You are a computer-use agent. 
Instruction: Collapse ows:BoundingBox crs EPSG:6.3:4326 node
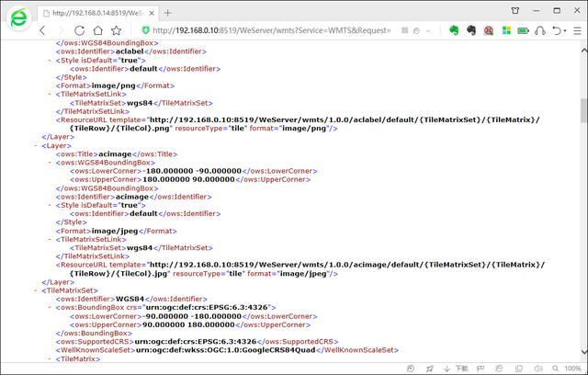click(x=50, y=308)
